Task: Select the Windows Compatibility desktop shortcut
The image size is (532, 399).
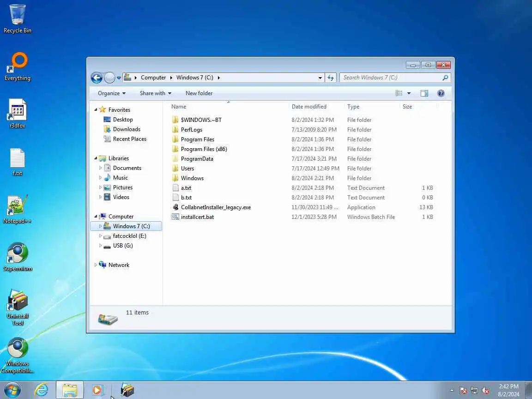Action: [x=17, y=355]
